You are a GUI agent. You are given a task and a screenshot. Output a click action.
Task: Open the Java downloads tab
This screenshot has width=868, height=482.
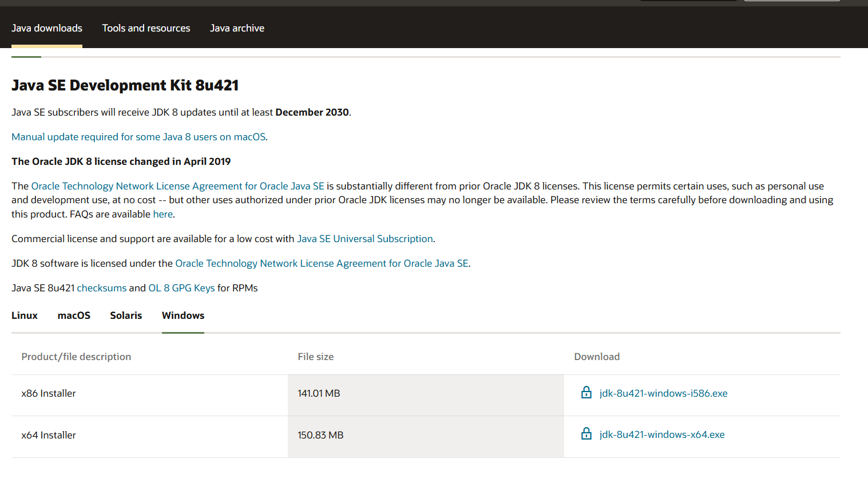(x=47, y=28)
